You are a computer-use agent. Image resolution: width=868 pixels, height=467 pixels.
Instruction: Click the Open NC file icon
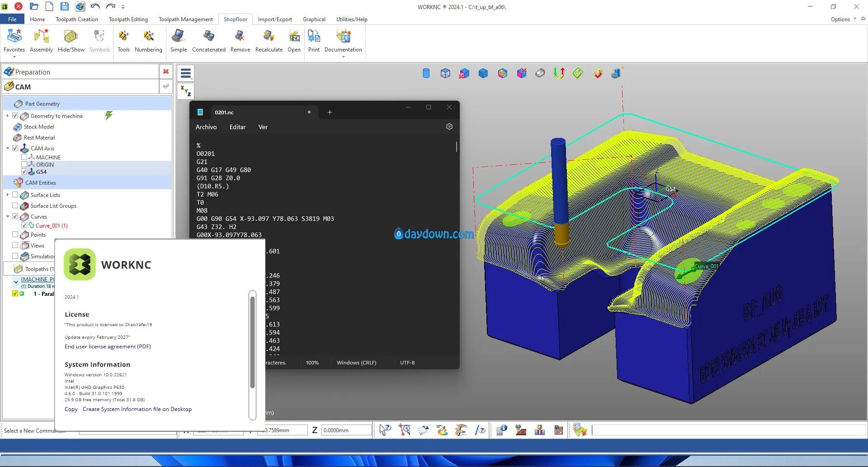(x=294, y=41)
